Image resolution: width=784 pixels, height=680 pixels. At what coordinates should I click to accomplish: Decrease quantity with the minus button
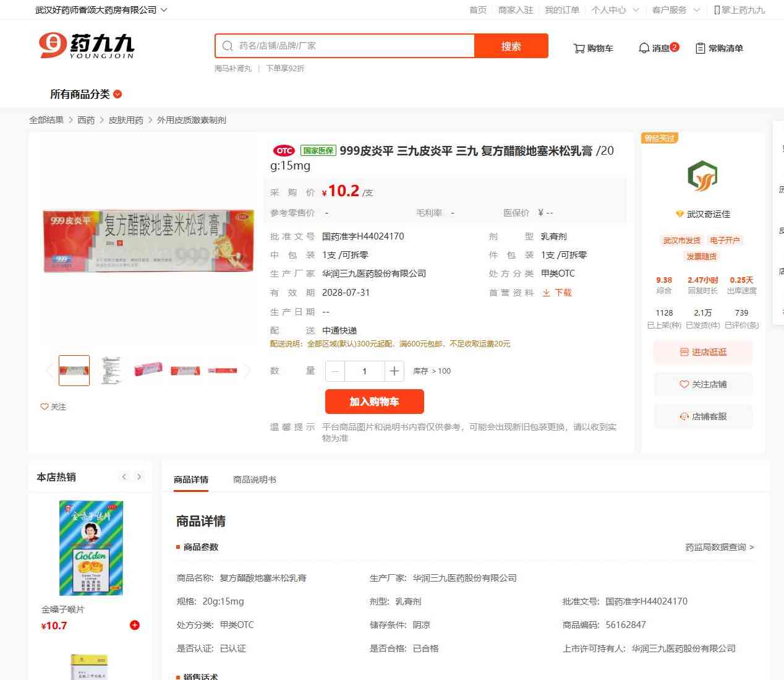[335, 371]
